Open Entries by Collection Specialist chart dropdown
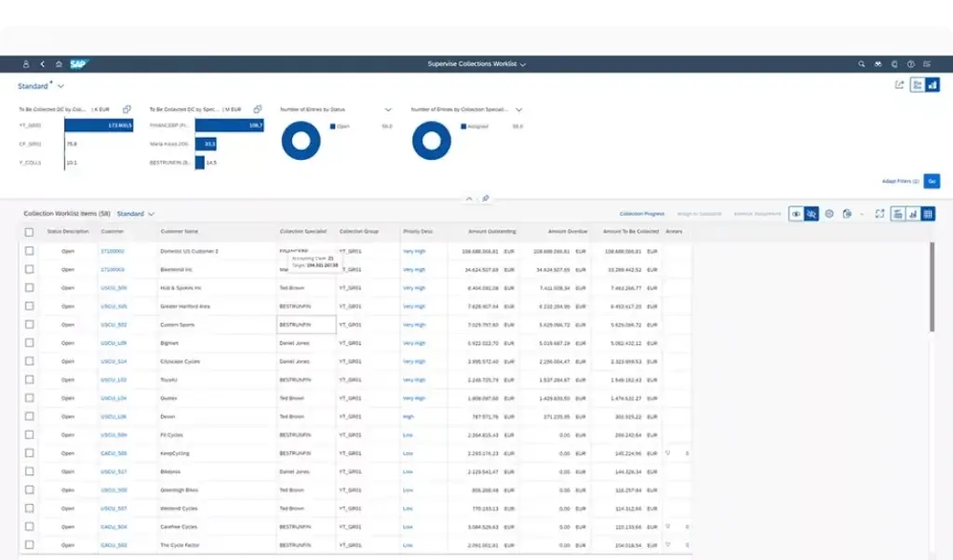Image resolution: width=953 pixels, height=560 pixels. tap(518, 110)
